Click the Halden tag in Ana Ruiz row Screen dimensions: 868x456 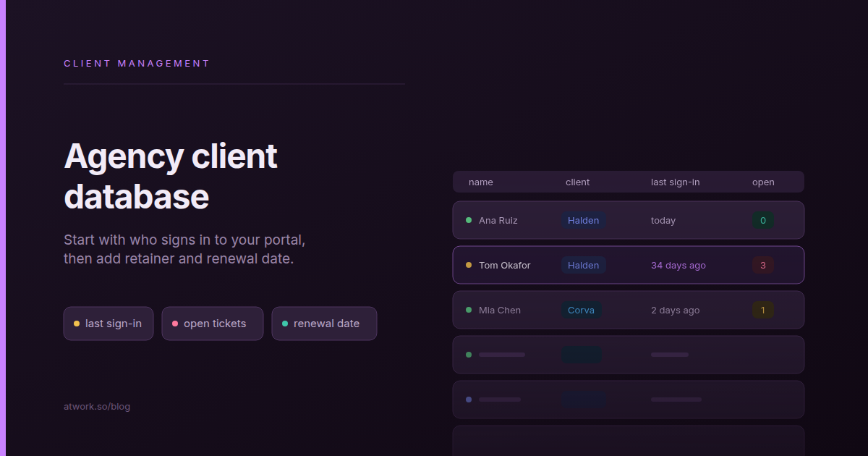point(583,221)
